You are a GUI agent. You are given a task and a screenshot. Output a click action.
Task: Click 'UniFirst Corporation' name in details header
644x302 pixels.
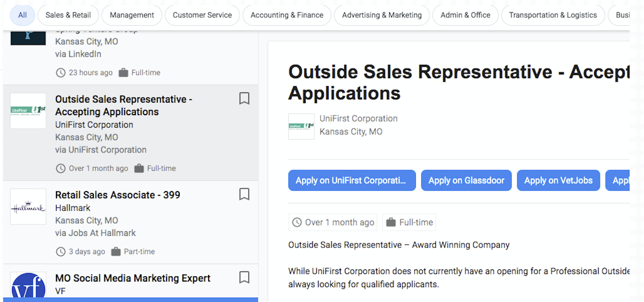tap(358, 118)
